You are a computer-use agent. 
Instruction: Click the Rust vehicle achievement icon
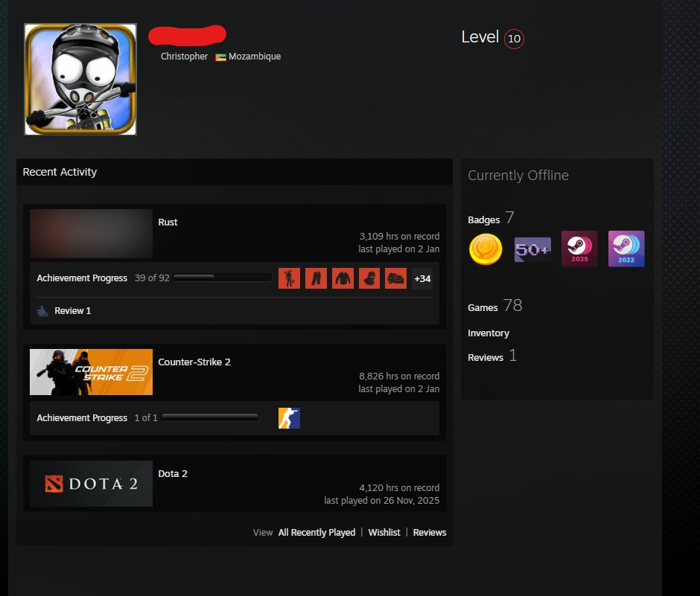click(395, 278)
